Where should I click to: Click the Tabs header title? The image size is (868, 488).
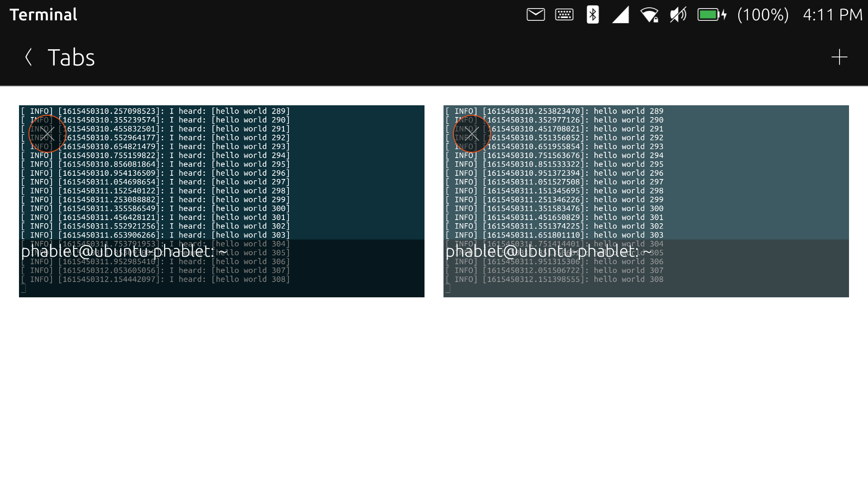(71, 58)
